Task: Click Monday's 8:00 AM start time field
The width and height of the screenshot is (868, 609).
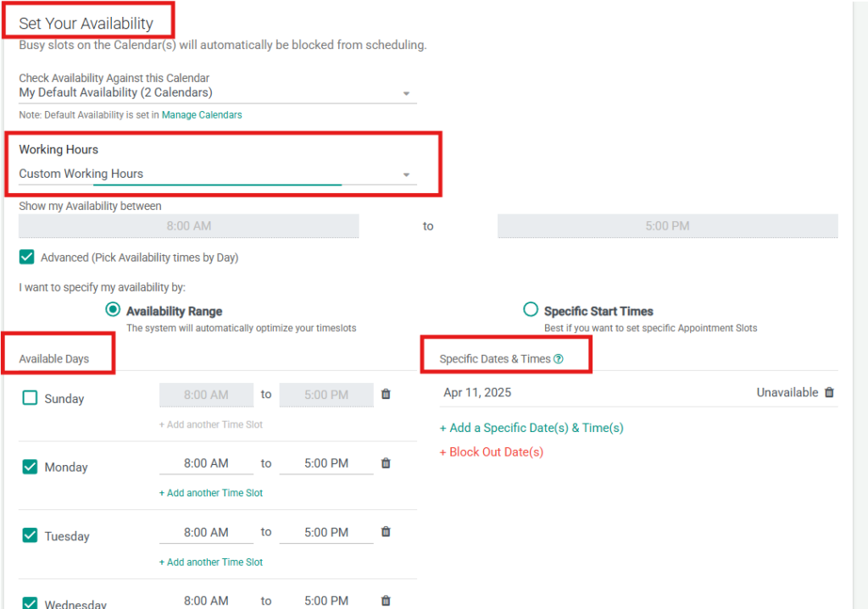Action: [x=206, y=463]
